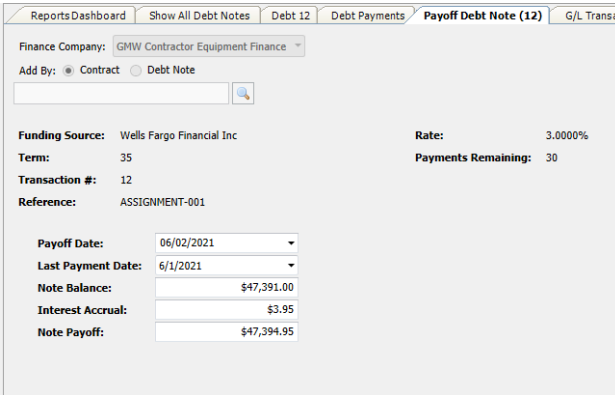
Task: Select the Payoff Debt Note (12) tab
Action: click(483, 16)
